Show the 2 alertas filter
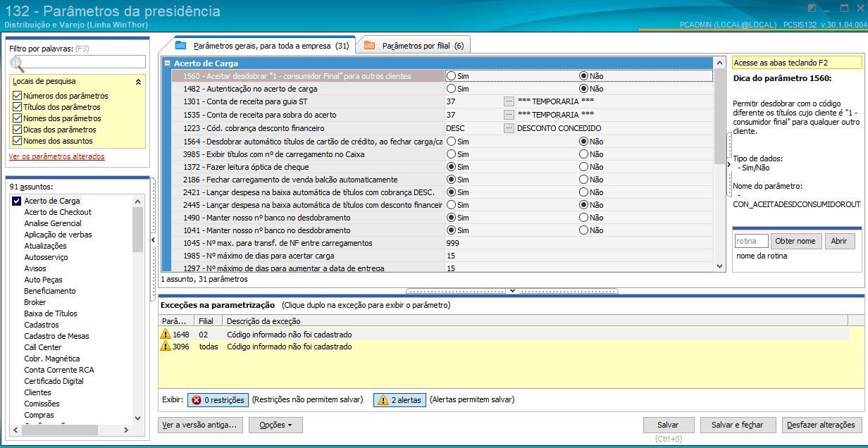The width and height of the screenshot is (868, 448). [399, 400]
